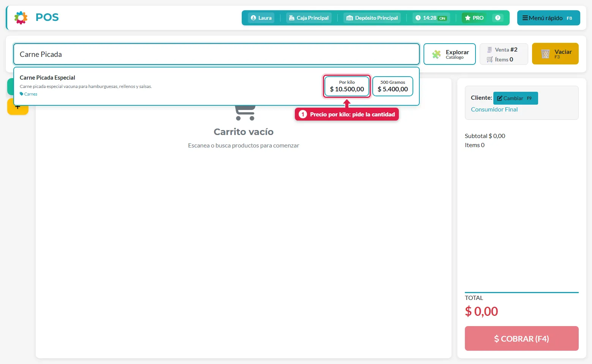Open Explorar Catálogo button
Viewport: 592px width, 364px height.
[x=450, y=54]
